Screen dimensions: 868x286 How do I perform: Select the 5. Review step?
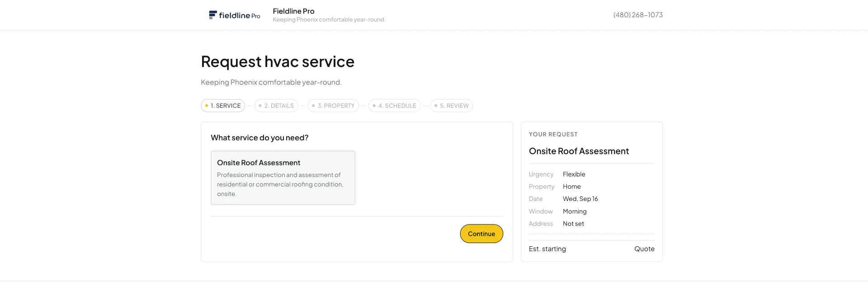[452, 106]
